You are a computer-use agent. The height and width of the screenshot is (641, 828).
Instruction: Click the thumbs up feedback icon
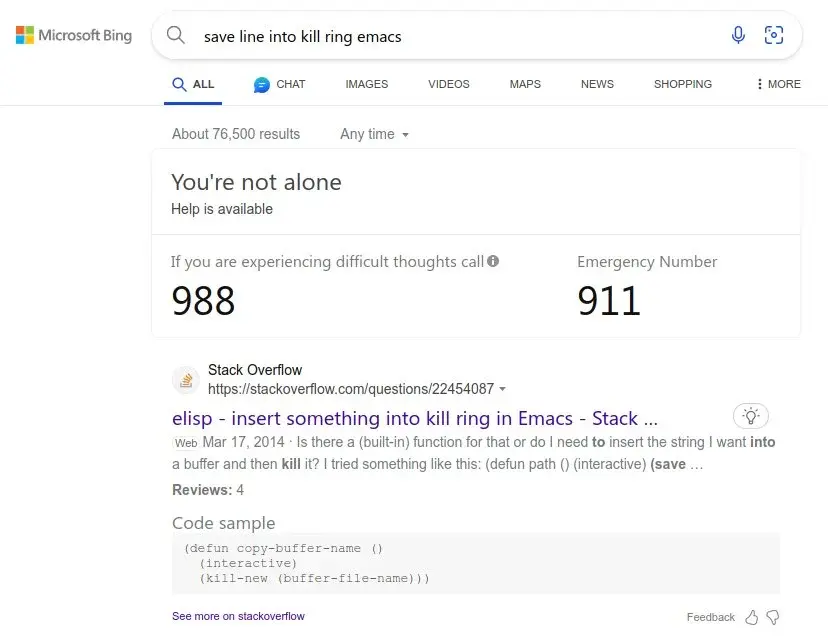[752, 618]
